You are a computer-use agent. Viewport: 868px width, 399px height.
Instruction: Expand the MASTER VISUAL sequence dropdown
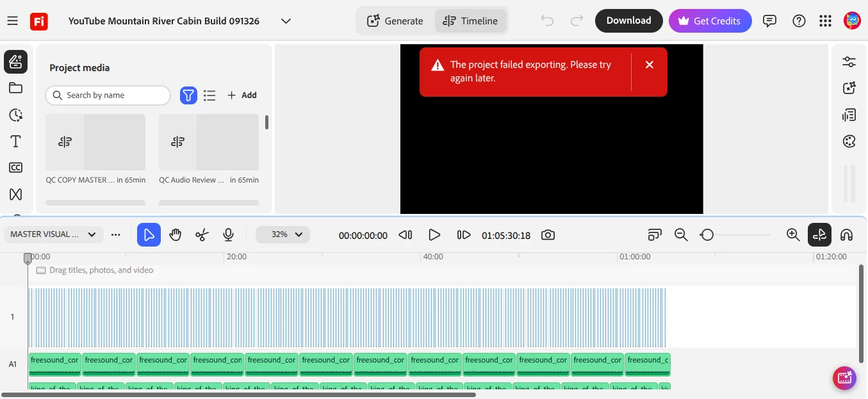[53, 234]
